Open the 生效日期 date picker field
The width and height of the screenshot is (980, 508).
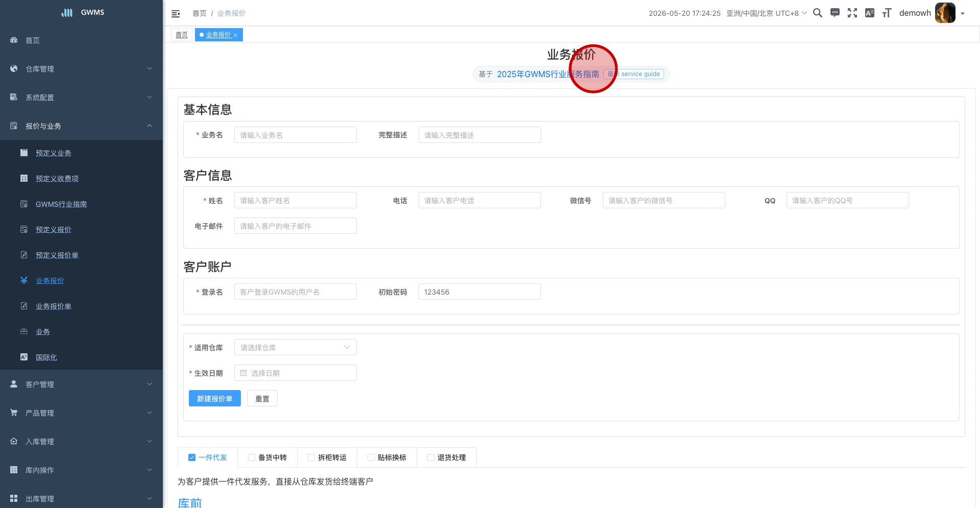tap(295, 373)
